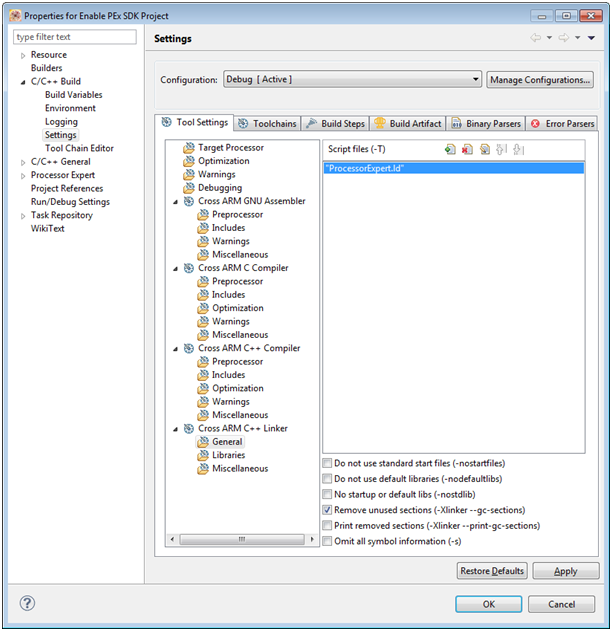Click the type filter text field
This screenshot has height=631, width=612.
(x=75, y=37)
